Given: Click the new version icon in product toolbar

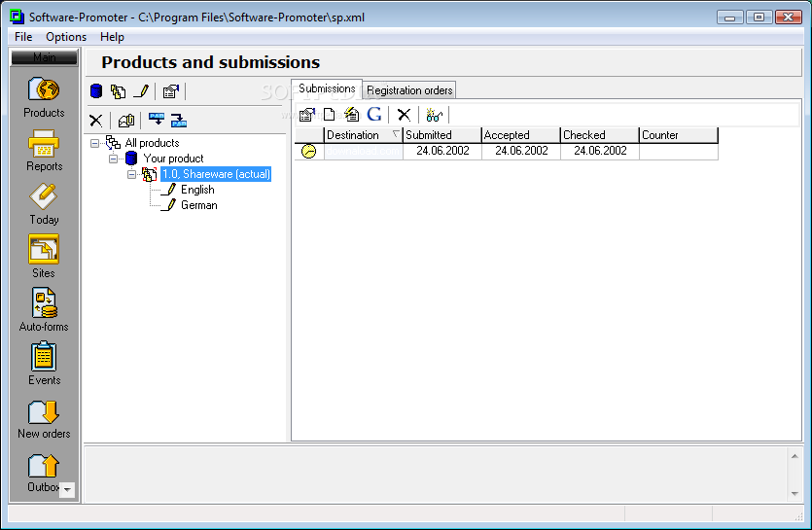Looking at the screenshot, I should coord(118,91).
